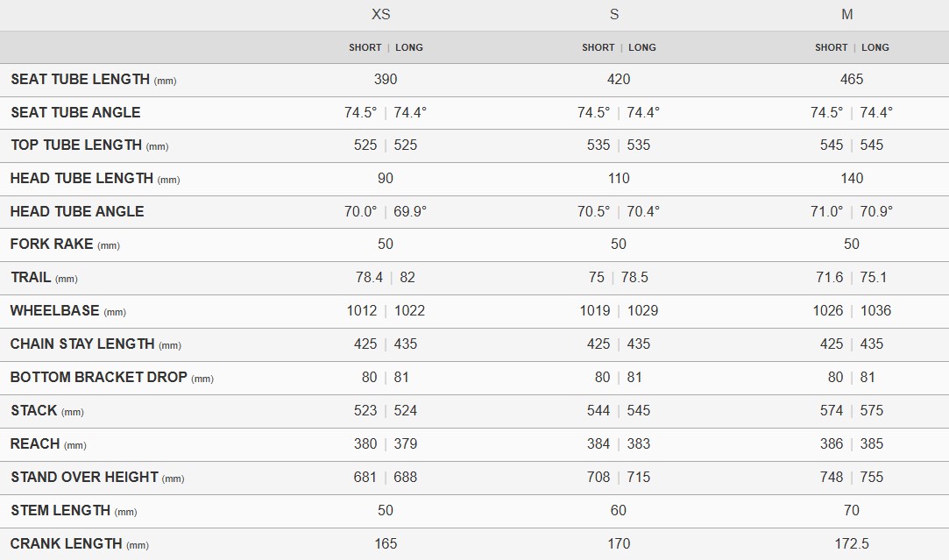Click the XS long wheelbase value 1022
Image resolution: width=949 pixels, height=560 pixels.
click(410, 311)
